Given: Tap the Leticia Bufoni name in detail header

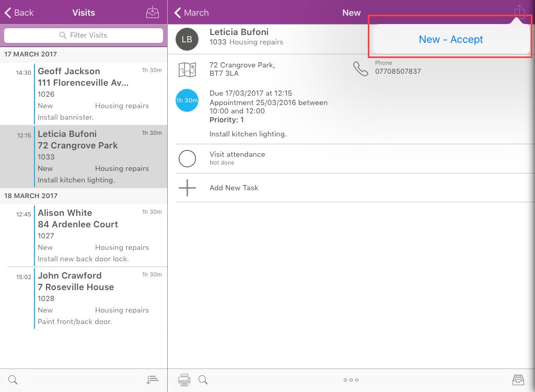Looking at the screenshot, I should [239, 32].
